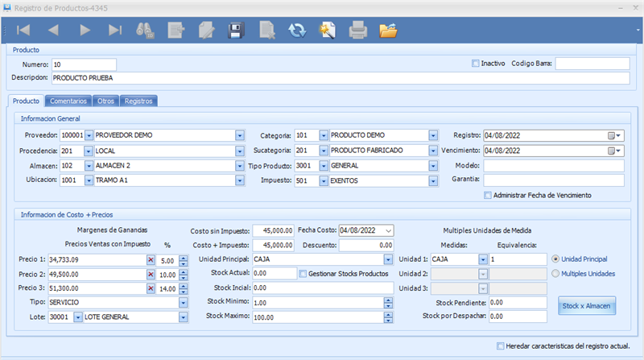Image resolution: width=644 pixels, height=360 pixels.
Task: Jump to the last record
Action: (115, 31)
